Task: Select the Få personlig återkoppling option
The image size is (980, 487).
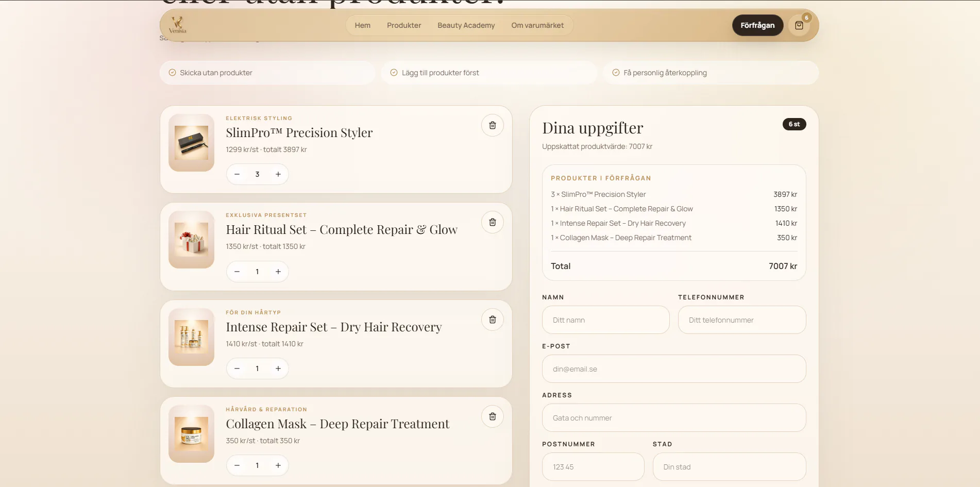Action: [x=711, y=73]
